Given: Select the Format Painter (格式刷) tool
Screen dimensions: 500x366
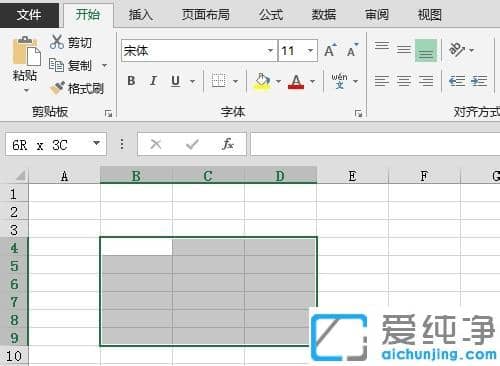Looking at the screenshot, I should (x=77, y=88).
